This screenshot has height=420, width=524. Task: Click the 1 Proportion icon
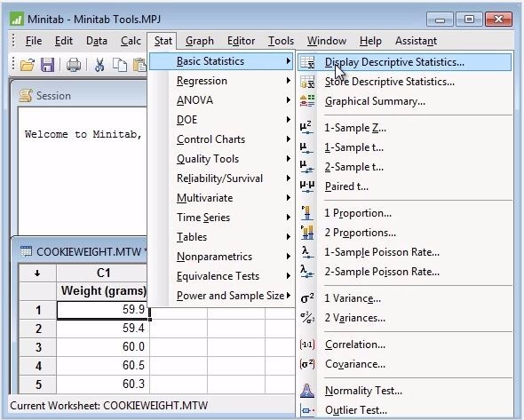click(306, 213)
